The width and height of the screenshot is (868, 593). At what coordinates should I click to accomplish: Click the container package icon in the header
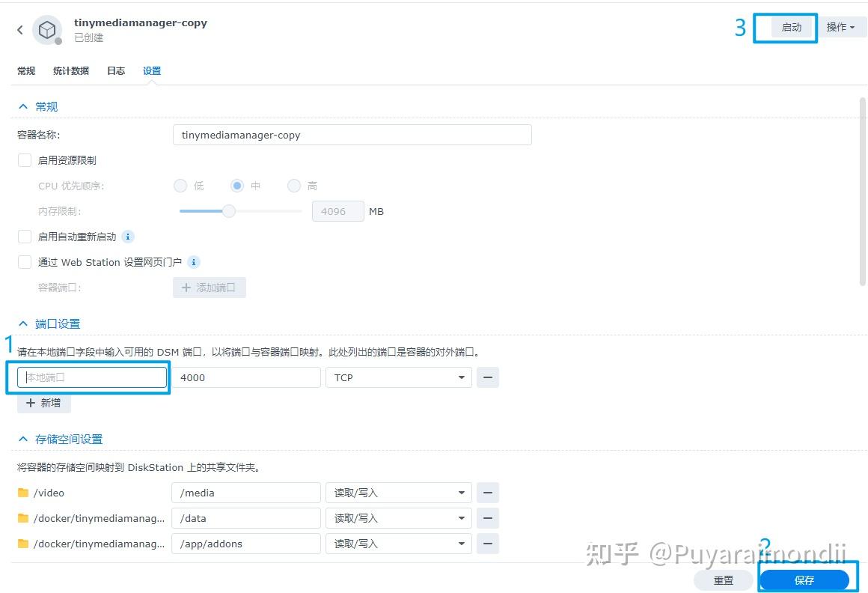click(x=47, y=30)
